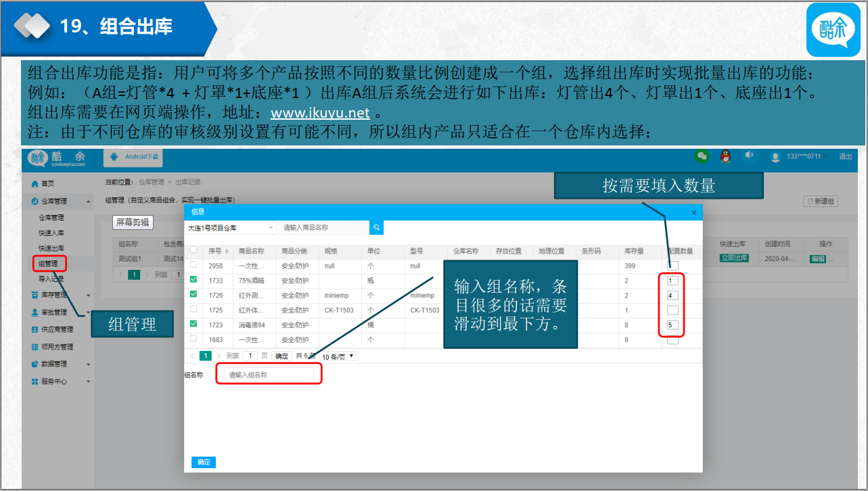Click the 序号 column sort arrows

point(227,252)
